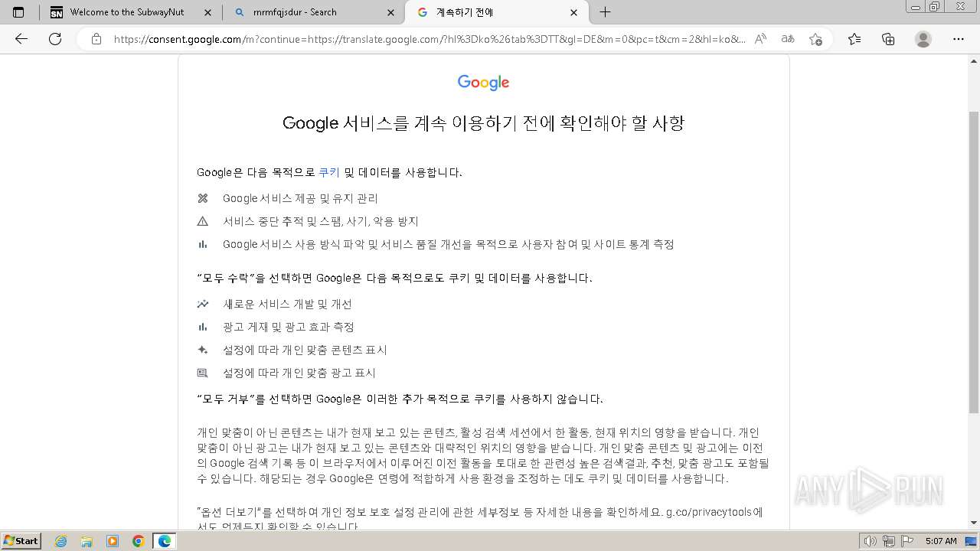Viewport: 980px width, 551px height.
Task: Click the Google 서비스 제공 및 유지 관리 text
Action: tap(300, 198)
